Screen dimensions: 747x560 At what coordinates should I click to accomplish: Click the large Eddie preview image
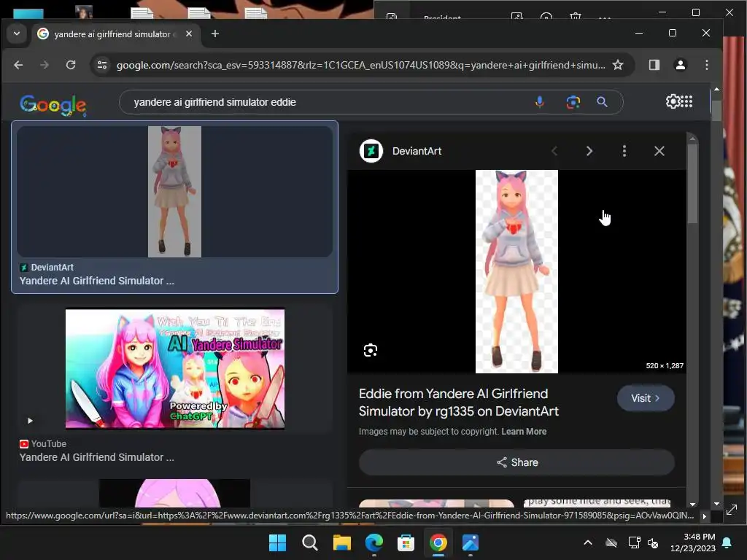coord(516,271)
